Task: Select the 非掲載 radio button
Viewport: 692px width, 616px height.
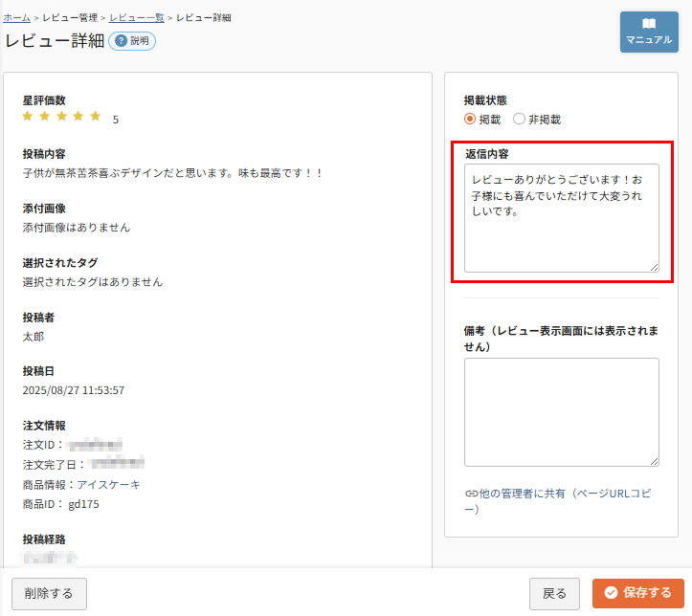Action: point(519,119)
